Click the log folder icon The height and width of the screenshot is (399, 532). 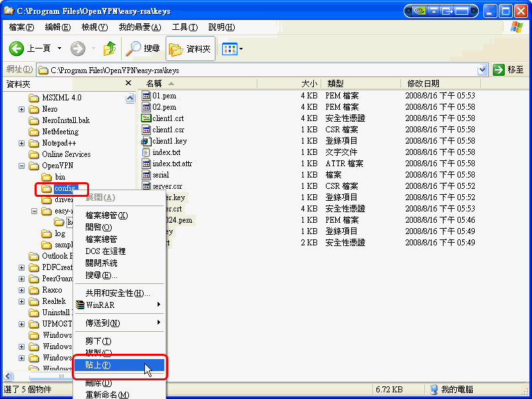click(x=47, y=234)
